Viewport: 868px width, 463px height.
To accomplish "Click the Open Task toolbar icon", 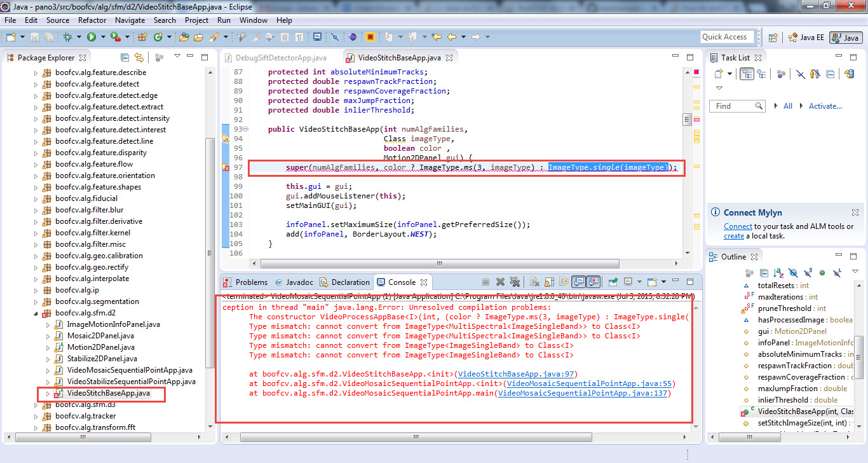I will pos(198,37).
